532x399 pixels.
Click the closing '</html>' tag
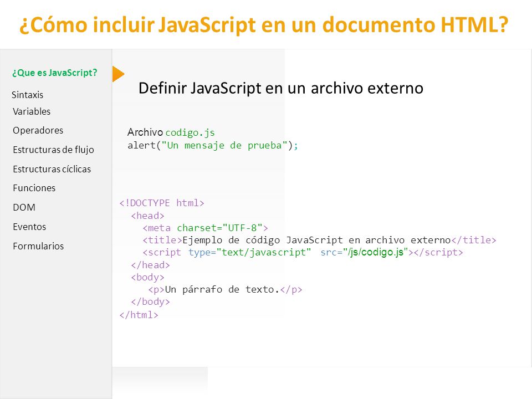139,315
